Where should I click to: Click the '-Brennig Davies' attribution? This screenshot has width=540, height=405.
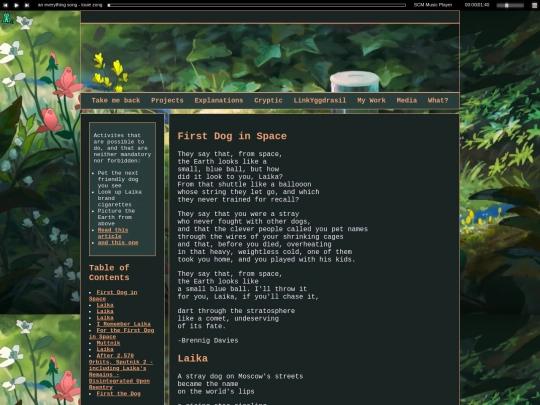click(208, 341)
